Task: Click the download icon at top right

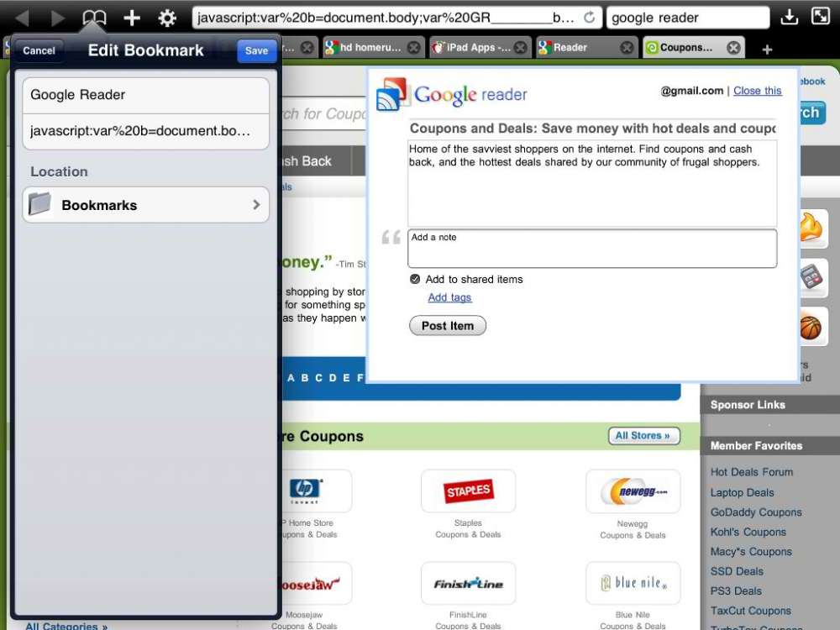Action: (x=790, y=16)
